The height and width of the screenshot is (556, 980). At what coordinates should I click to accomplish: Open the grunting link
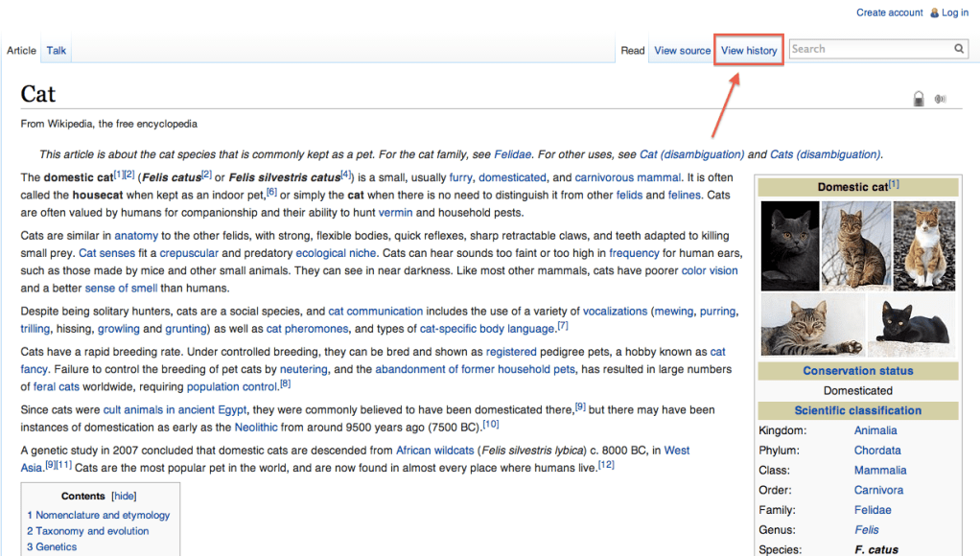pos(186,329)
